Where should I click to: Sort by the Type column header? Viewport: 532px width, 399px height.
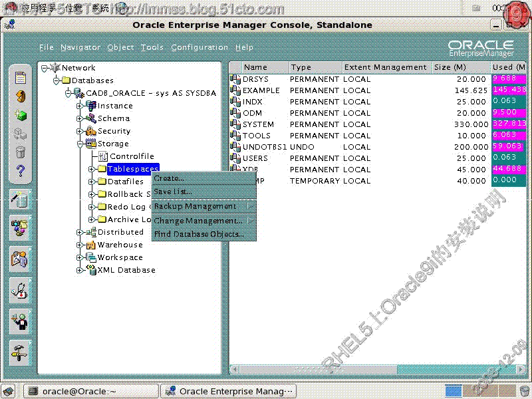point(315,67)
